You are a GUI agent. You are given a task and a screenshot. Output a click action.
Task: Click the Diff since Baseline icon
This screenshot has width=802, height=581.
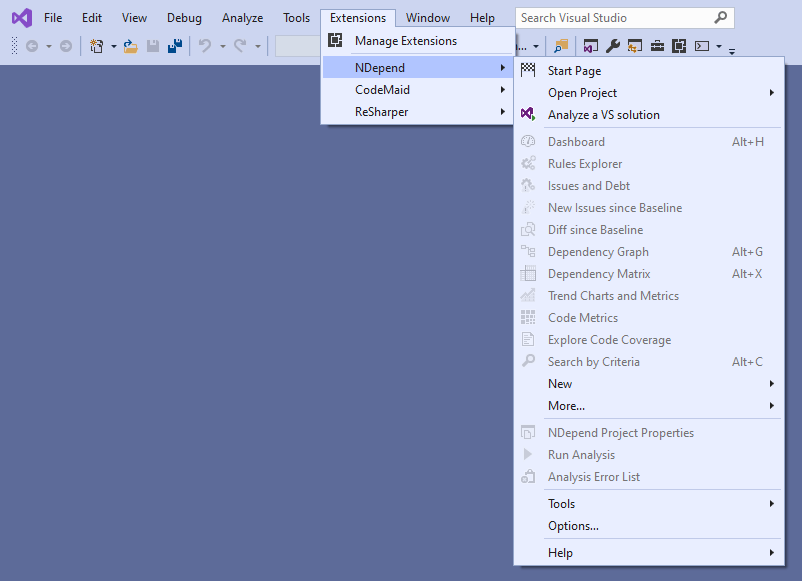click(x=528, y=229)
